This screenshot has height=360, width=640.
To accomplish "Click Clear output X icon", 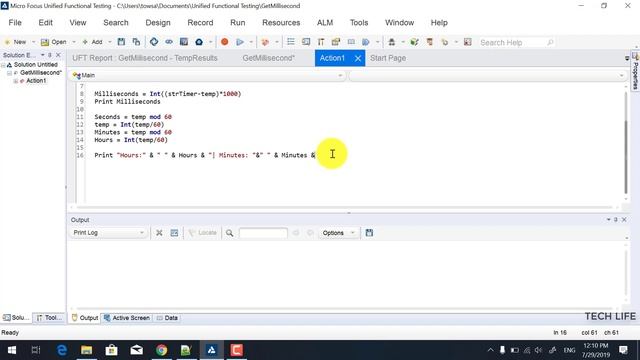I will (159, 233).
